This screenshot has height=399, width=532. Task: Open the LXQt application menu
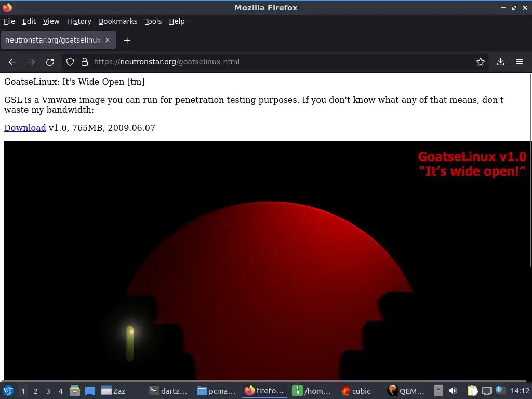(x=8, y=391)
